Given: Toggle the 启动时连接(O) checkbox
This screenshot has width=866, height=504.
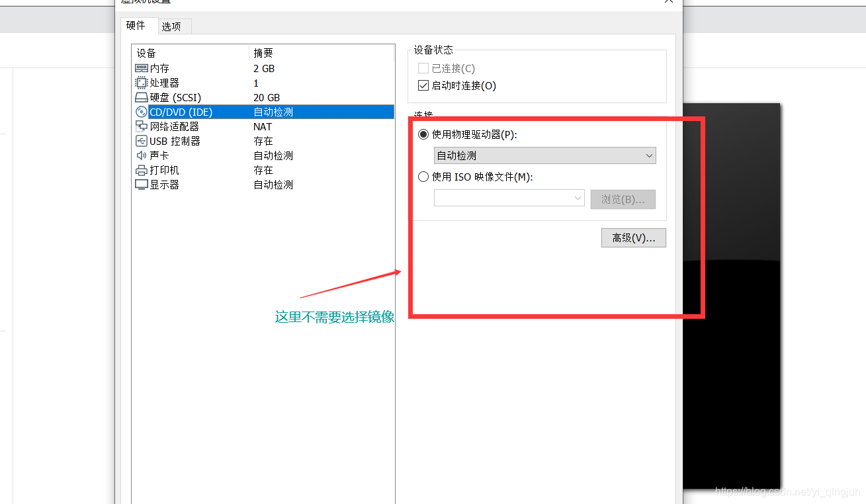Looking at the screenshot, I should click(422, 85).
